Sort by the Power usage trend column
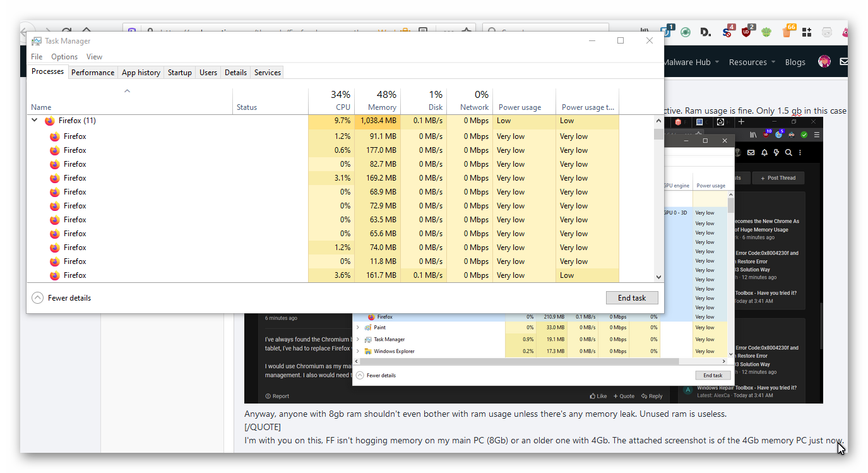 587,101
